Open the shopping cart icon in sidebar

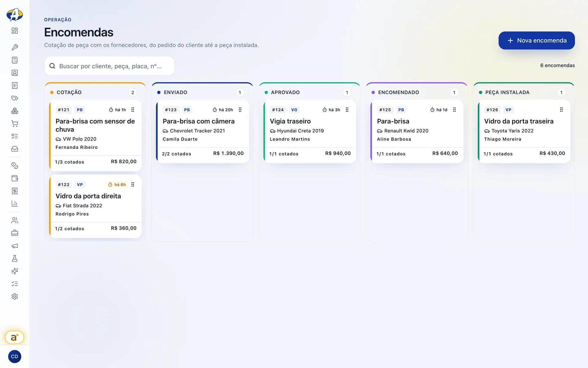click(14, 124)
